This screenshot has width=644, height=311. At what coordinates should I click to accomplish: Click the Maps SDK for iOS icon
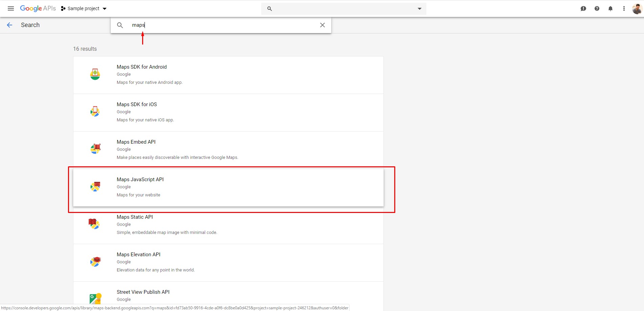(x=95, y=112)
